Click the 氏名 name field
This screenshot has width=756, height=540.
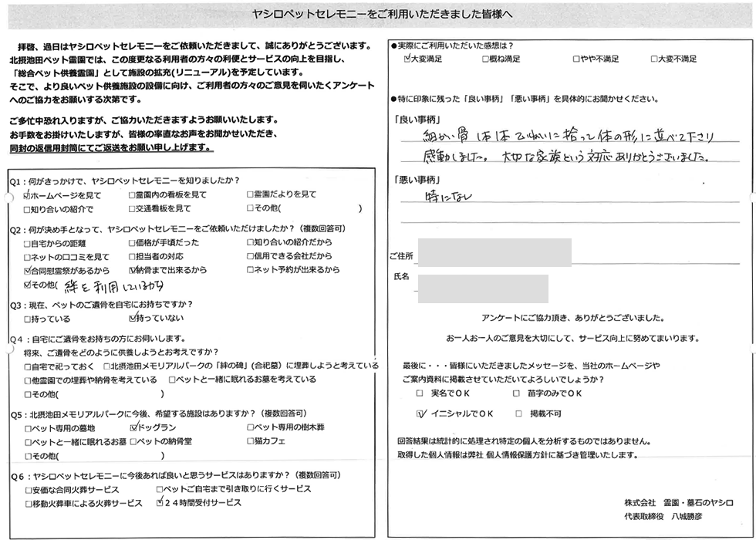(x=482, y=288)
